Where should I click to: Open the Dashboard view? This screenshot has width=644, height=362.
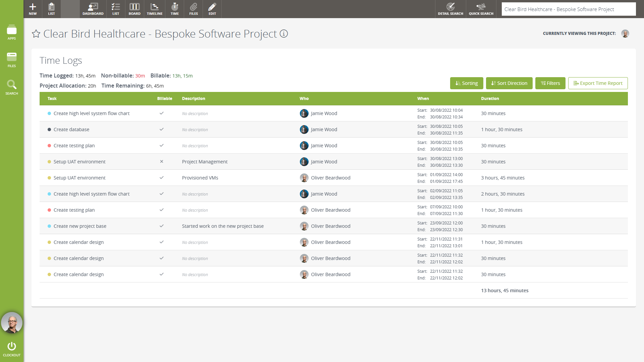pyautogui.click(x=93, y=9)
